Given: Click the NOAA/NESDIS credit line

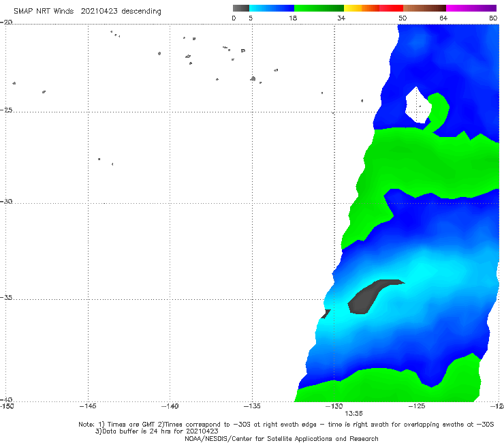Looking at the screenshot, I should pos(281,438).
